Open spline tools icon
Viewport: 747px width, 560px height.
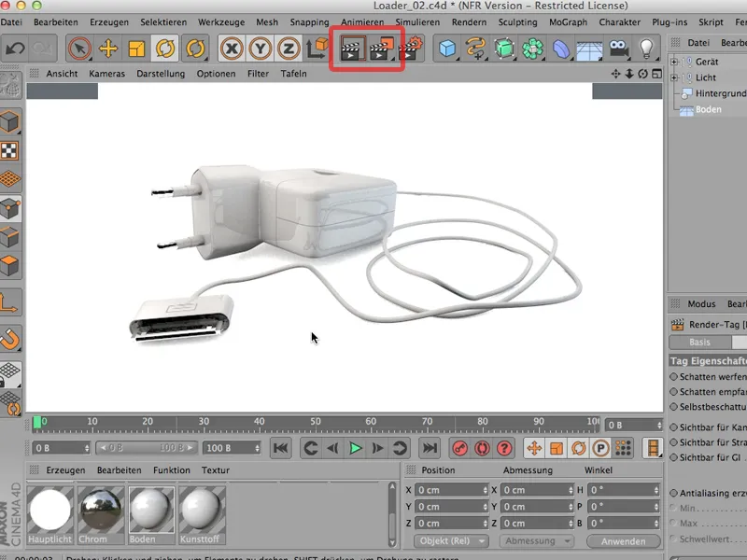click(475, 49)
